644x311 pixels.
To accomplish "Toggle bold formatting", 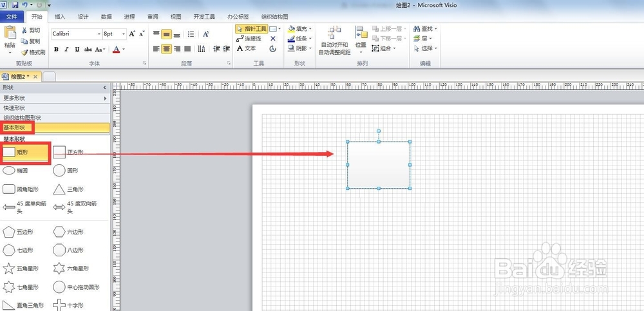I will click(x=56, y=50).
